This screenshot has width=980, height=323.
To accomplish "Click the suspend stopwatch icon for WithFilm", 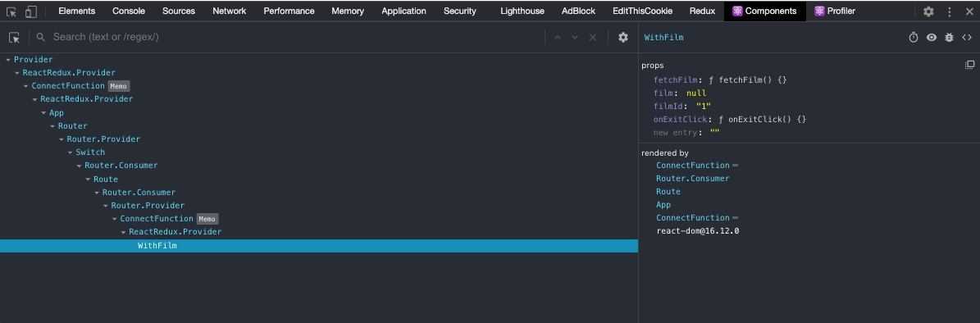I will [x=913, y=38].
